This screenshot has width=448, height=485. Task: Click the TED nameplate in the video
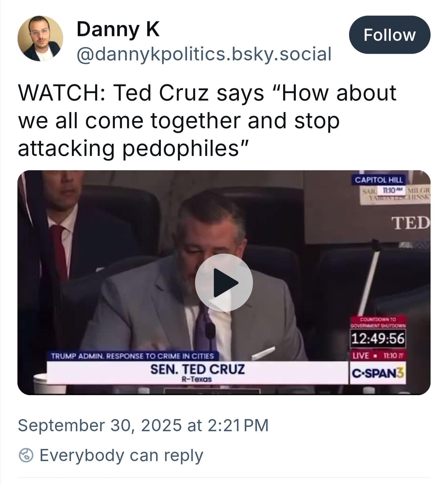[x=410, y=223]
